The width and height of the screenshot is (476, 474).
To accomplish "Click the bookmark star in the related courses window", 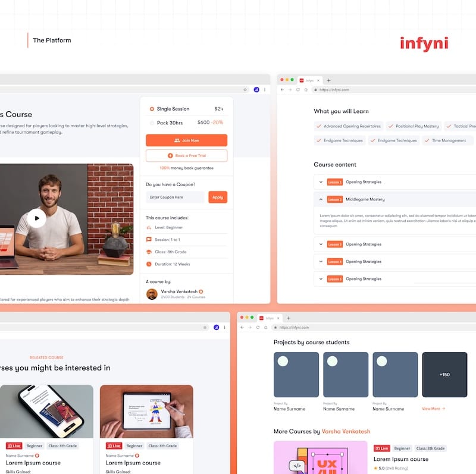I will (x=205, y=327).
